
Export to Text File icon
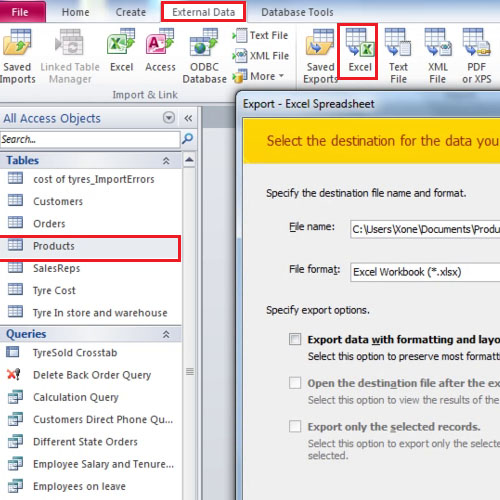coord(398,56)
